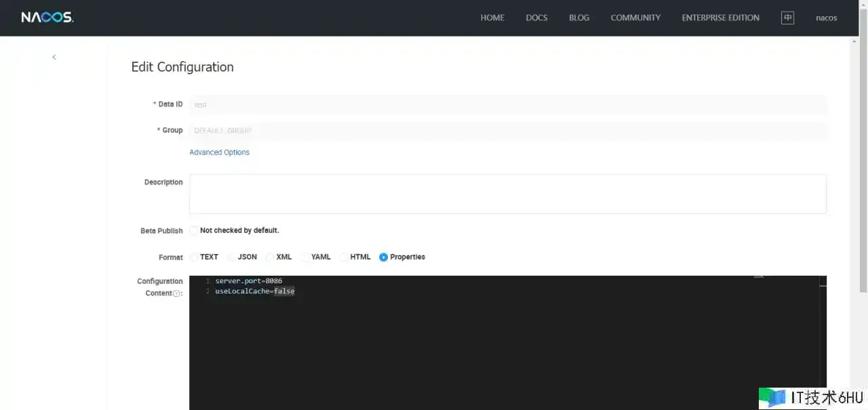Visit the COMMUNITY page
Image resolution: width=868 pixels, height=410 pixels.
635,18
